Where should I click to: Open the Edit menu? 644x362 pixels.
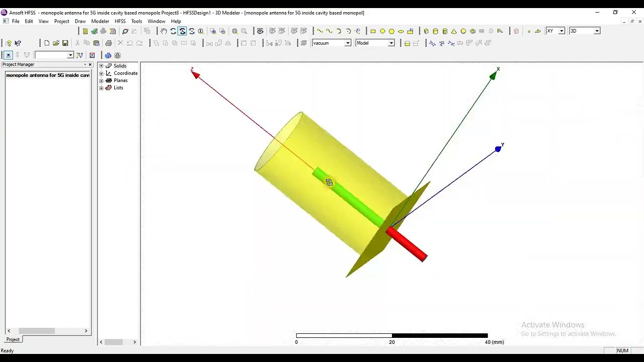[x=29, y=21]
